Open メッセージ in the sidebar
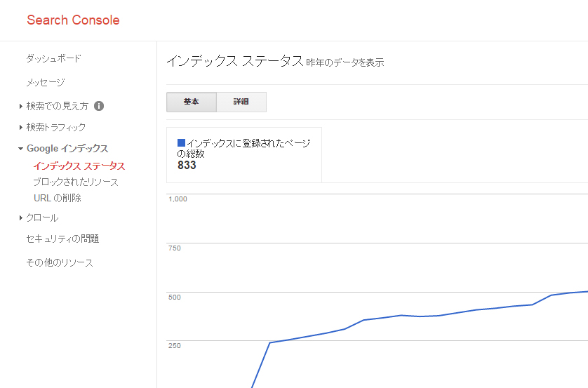The width and height of the screenshot is (588, 388). (46, 82)
